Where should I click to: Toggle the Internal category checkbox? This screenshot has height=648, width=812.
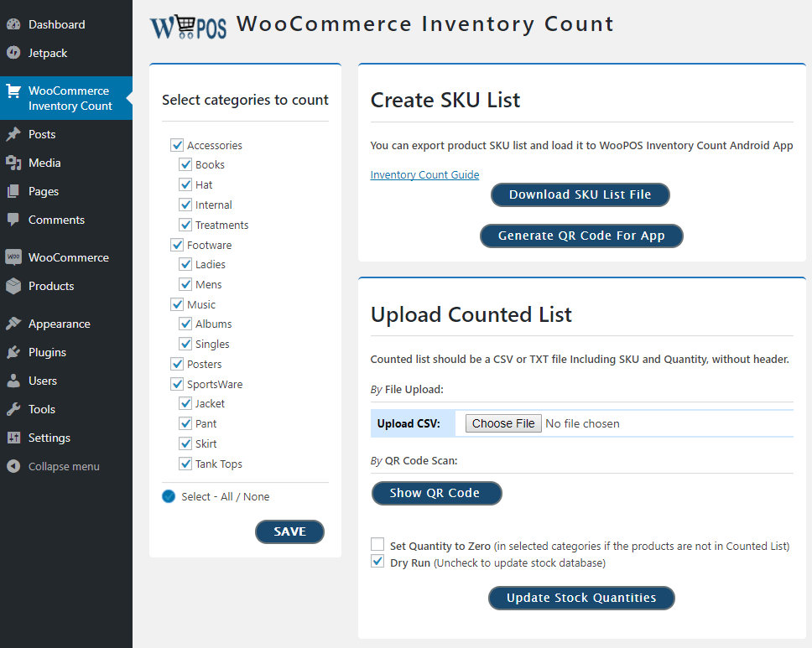click(185, 205)
